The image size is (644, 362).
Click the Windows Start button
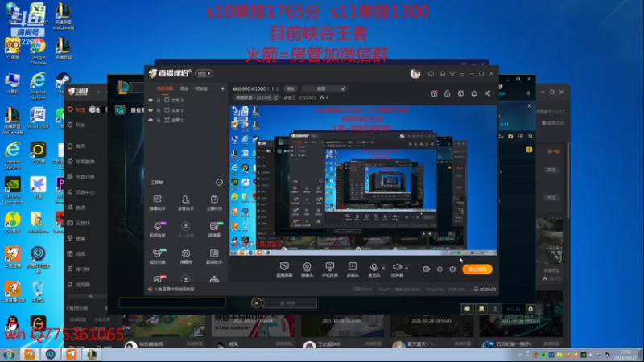(x=9, y=355)
